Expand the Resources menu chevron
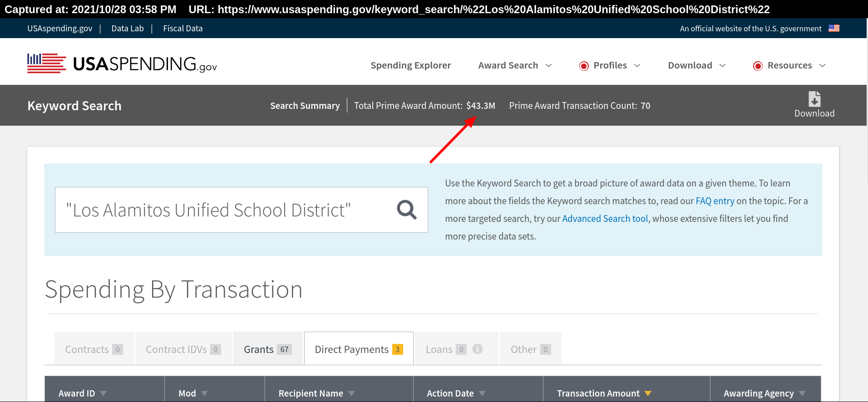Image resolution: width=868 pixels, height=402 pixels. pyautogui.click(x=822, y=65)
